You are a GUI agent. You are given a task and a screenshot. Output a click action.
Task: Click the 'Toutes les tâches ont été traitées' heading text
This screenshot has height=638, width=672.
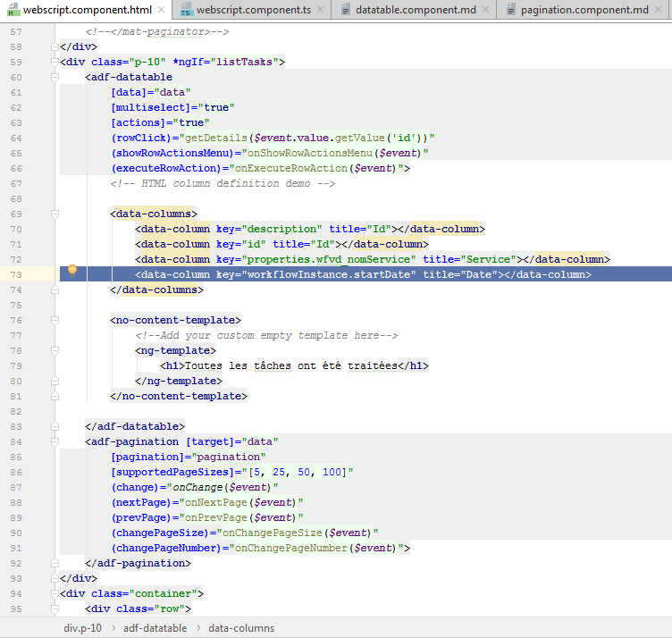coord(291,366)
